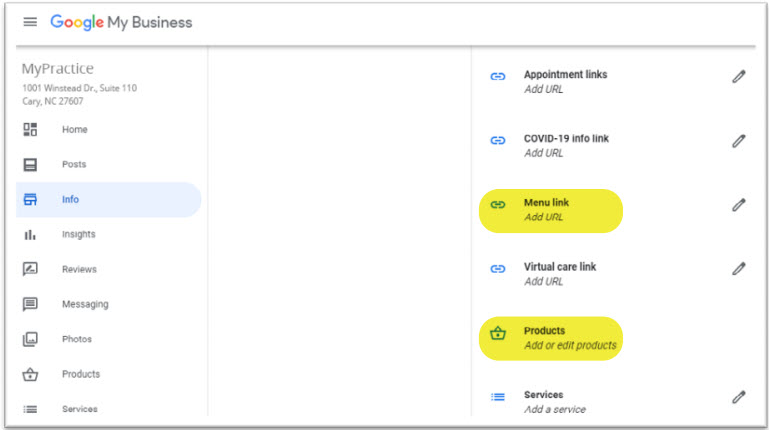Click Add URL under COVID-19 info link
The image size is (769, 430).
[543, 153]
